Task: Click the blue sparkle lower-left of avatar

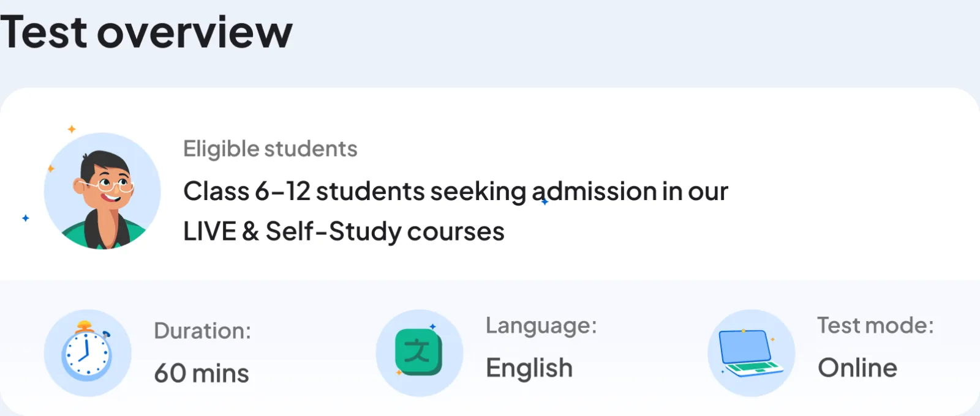Action: (26, 218)
